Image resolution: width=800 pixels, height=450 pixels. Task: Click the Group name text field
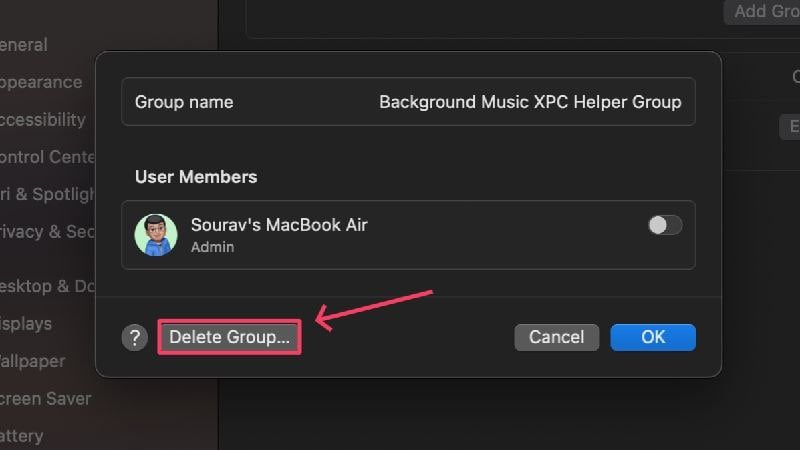[408, 102]
